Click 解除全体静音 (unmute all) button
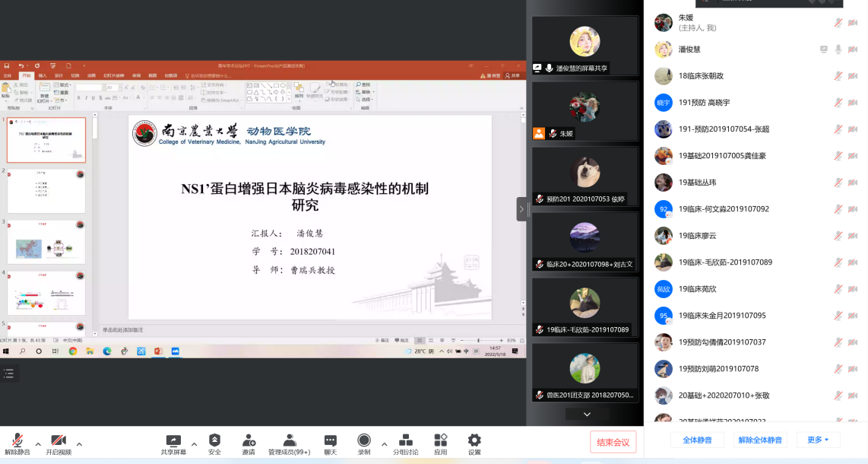This screenshot has height=464, width=868. 761,440
